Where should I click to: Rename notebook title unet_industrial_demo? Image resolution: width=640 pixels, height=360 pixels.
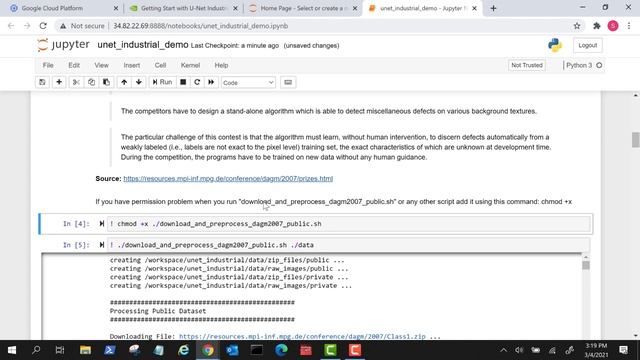[142, 45]
